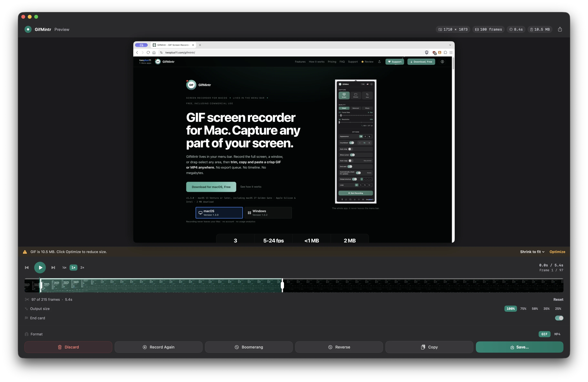588x382 pixels.
Task: Set playback speed to 2×
Action: click(82, 268)
